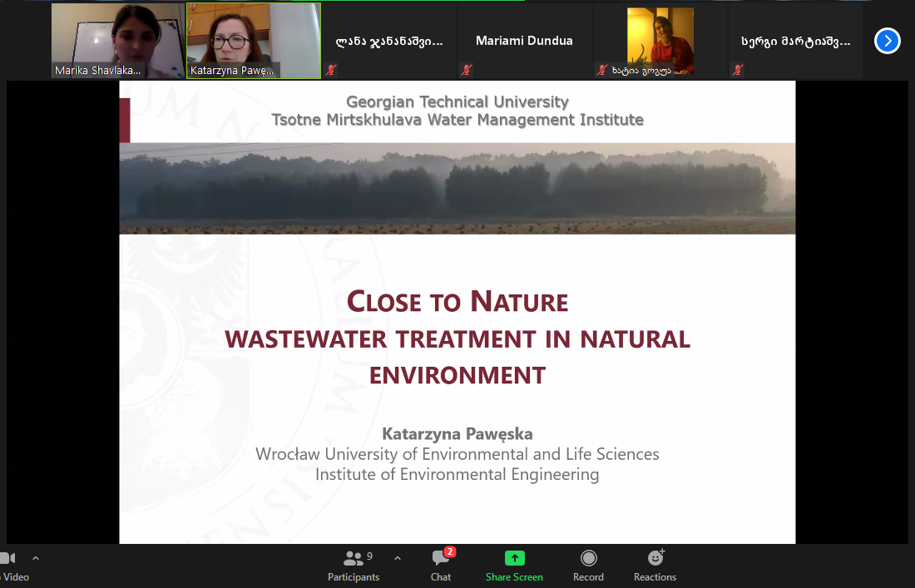The height and width of the screenshot is (588, 915).
Task: Select the ხატია გოგუა video thumbnail
Action: click(x=660, y=41)
